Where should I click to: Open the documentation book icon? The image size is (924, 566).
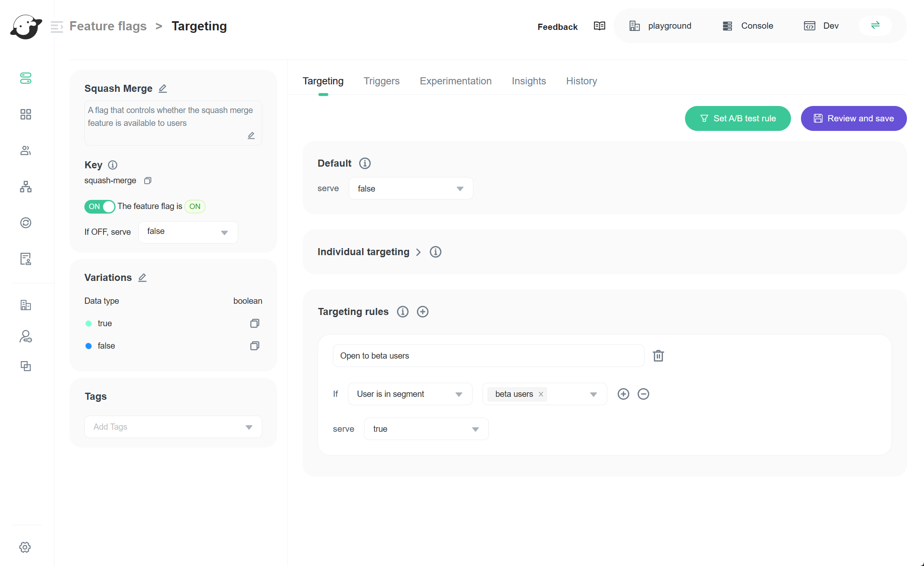(599, 26)
